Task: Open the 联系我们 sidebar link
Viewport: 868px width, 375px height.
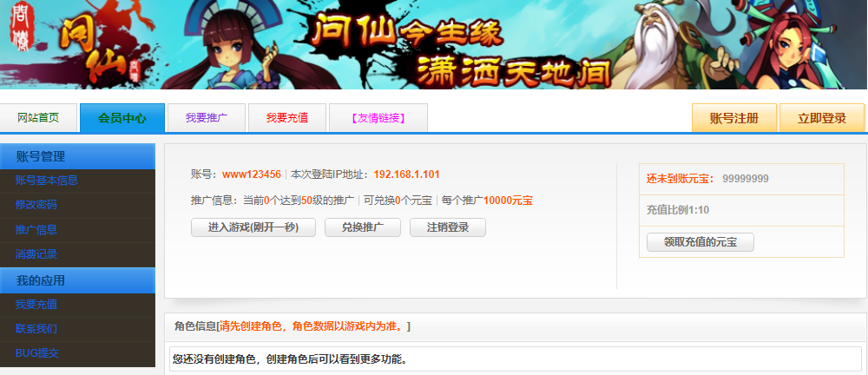Action: tap(36, 329)
